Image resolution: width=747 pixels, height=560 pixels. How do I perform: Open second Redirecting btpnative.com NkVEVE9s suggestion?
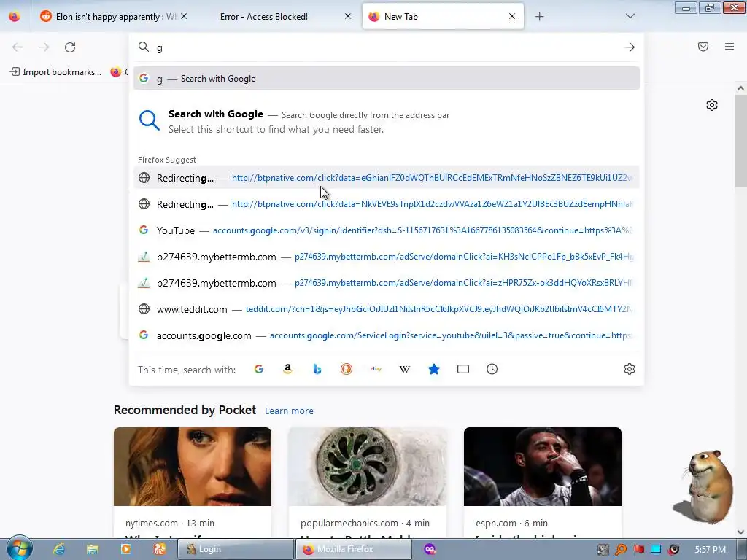tap(387, 204)
